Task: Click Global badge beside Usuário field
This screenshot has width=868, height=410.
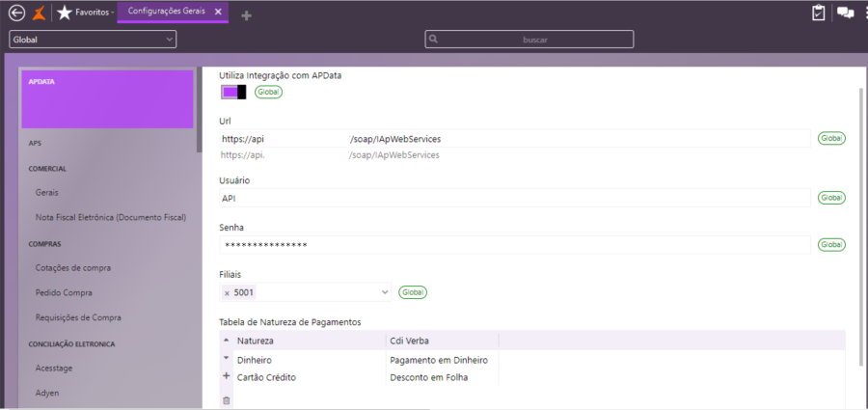Action: click(x=831, y=198)
